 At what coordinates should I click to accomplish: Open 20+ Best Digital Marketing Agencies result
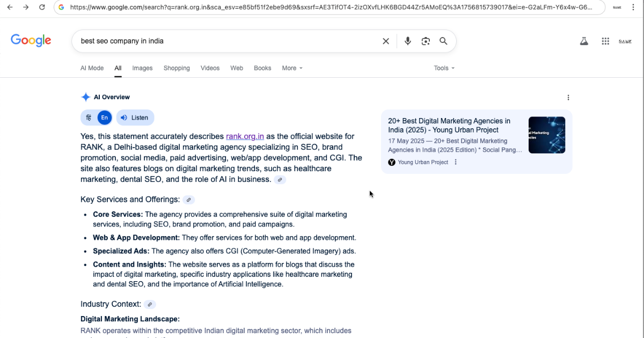point(449,126)
